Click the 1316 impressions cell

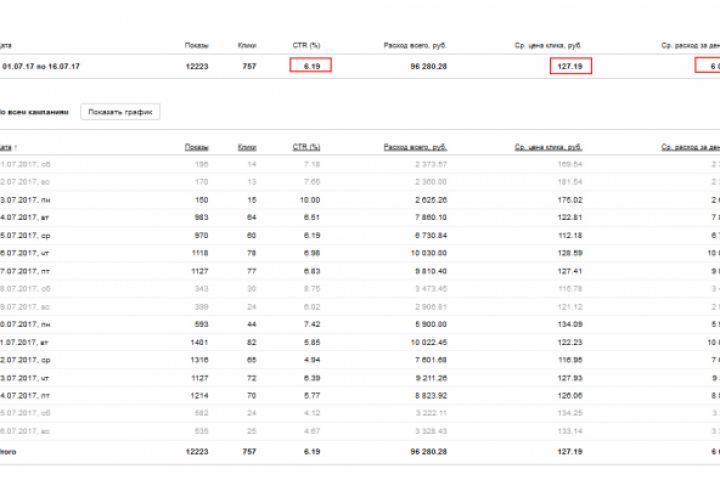coord(199,360)
